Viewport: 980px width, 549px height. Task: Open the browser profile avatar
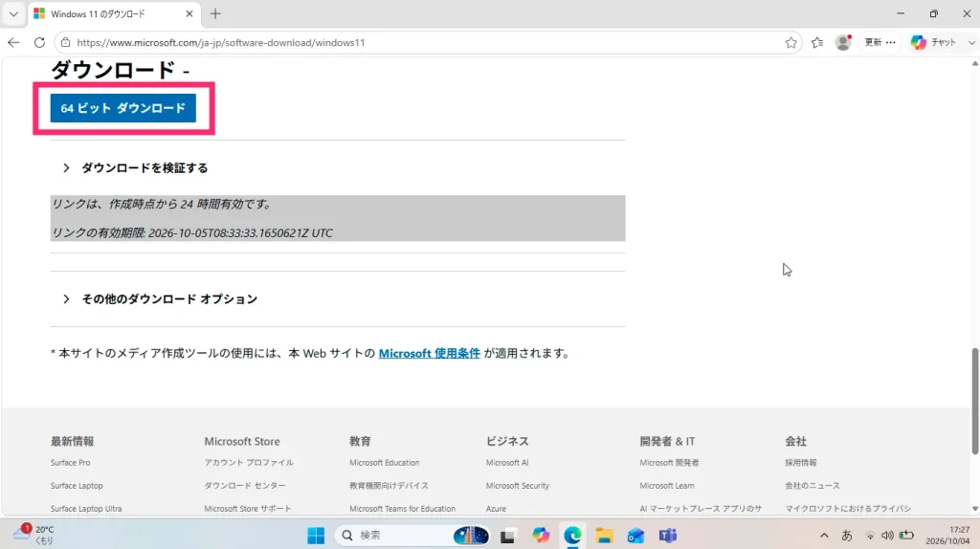coord(843,42)
